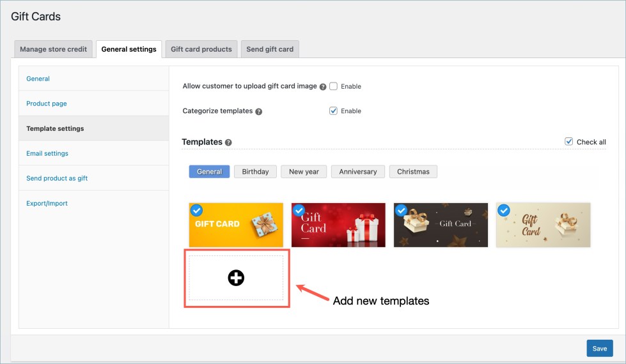Select the dark brown Gift Card thumbnail

click(441, 225)
